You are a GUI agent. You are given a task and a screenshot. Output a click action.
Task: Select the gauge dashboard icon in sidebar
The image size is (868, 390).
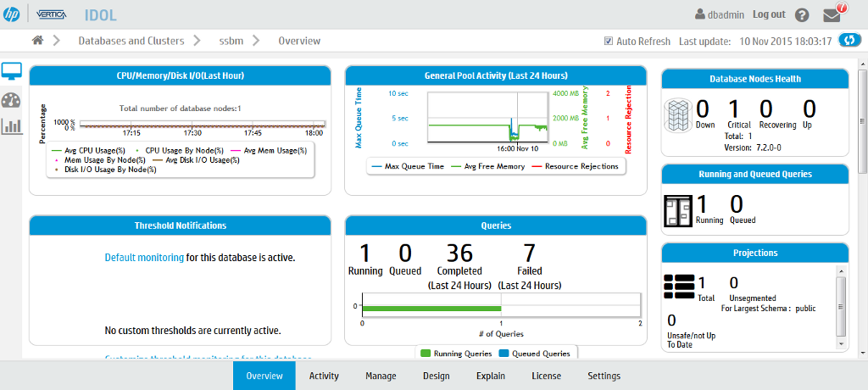coord(12,100)
